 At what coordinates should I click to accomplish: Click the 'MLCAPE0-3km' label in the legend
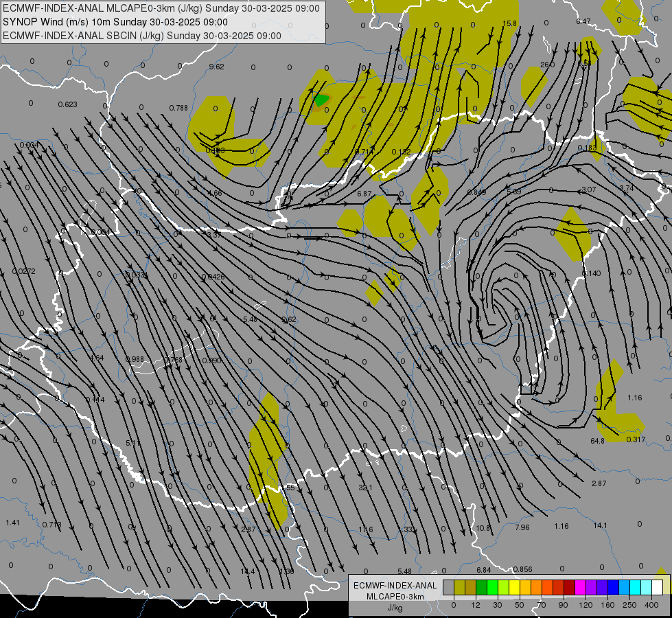click(395, 597)
